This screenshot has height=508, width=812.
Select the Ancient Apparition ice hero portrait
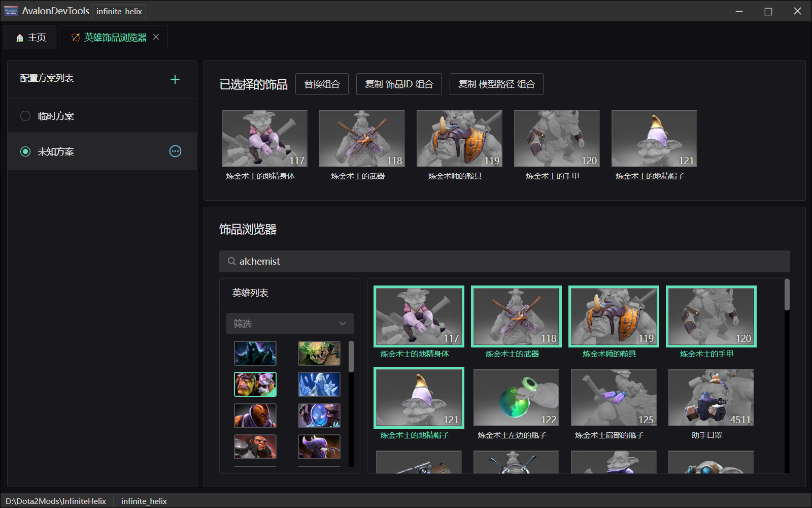(x=319, y=384)
